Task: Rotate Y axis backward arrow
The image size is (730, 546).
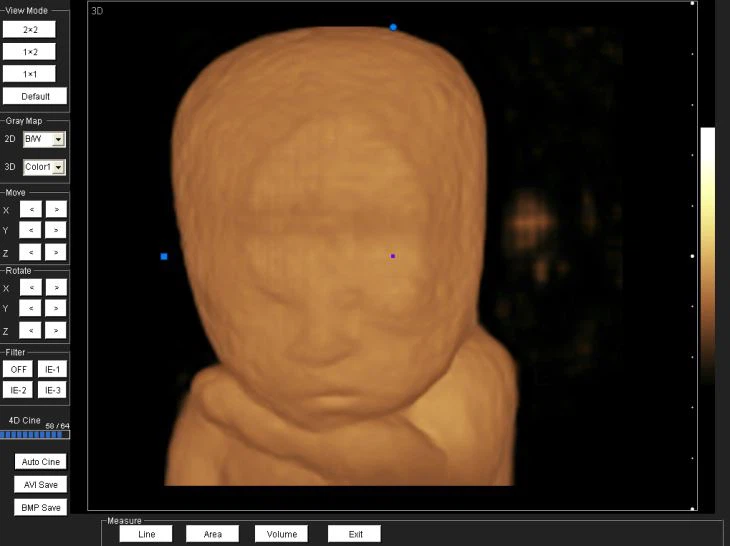Action: coord(30,309)
